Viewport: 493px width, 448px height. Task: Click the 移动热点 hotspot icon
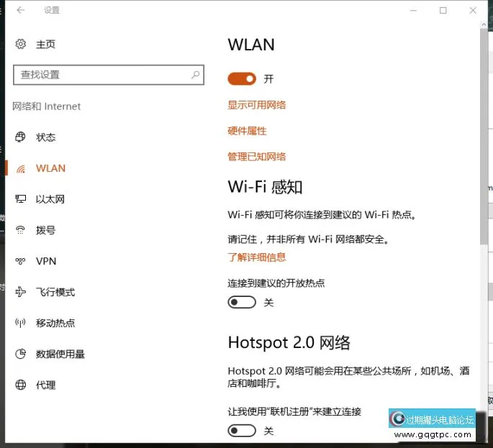coord(21,323)
